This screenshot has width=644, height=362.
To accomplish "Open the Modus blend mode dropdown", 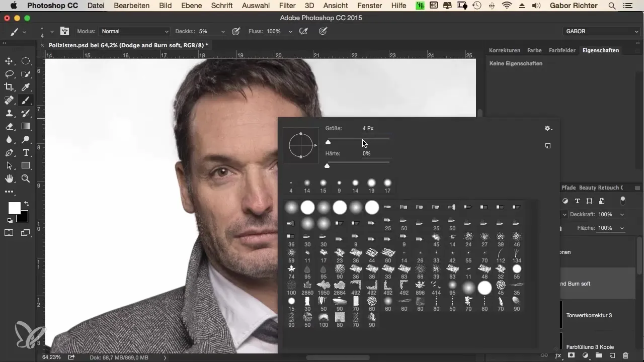I will click(134, 31).
